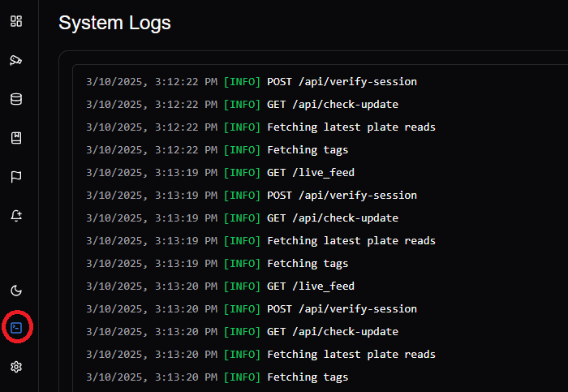The width and height of the screenshot is (568, 392).
Task: Select 3:13:19 PM 'GET /live_feed' log line
Action: click(x=220, y=173)
